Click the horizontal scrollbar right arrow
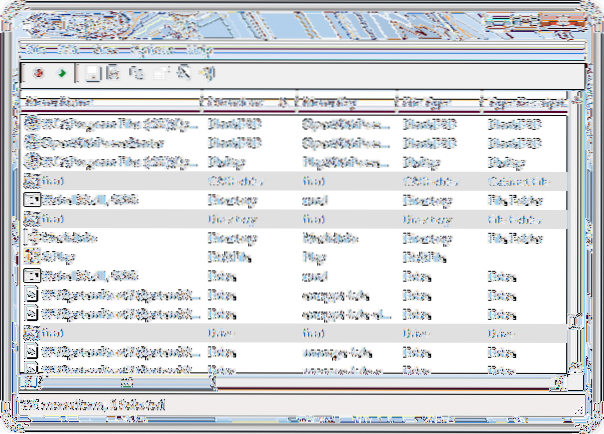 [x=561, y=380]
